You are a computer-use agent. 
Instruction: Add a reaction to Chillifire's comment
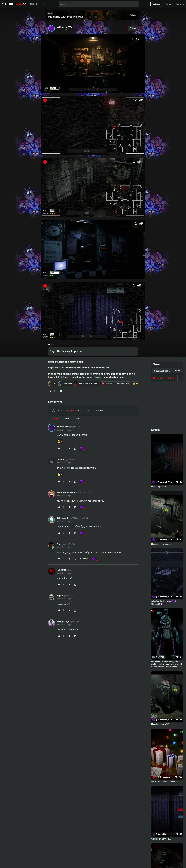click(75, 481)
